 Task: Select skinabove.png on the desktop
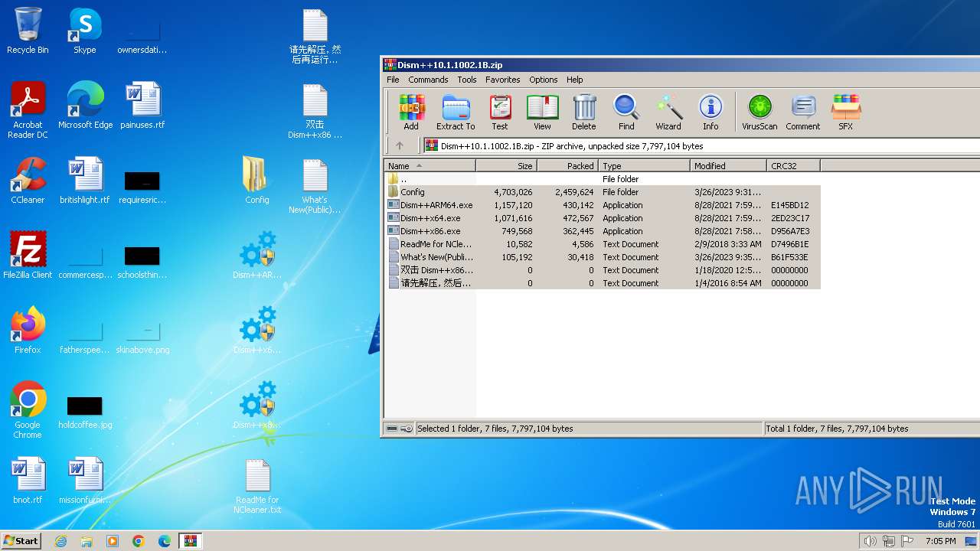point(142,337)
